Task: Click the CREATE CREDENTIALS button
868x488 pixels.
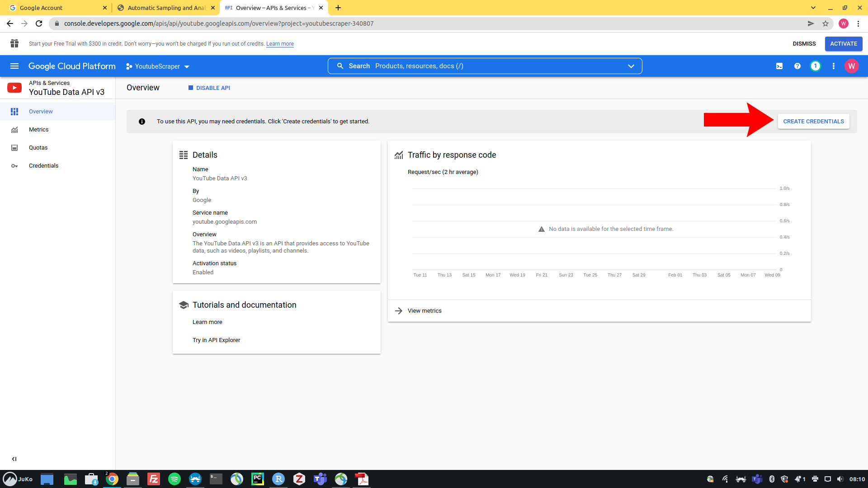Action: pyautogui.click(x=813, y=122)
